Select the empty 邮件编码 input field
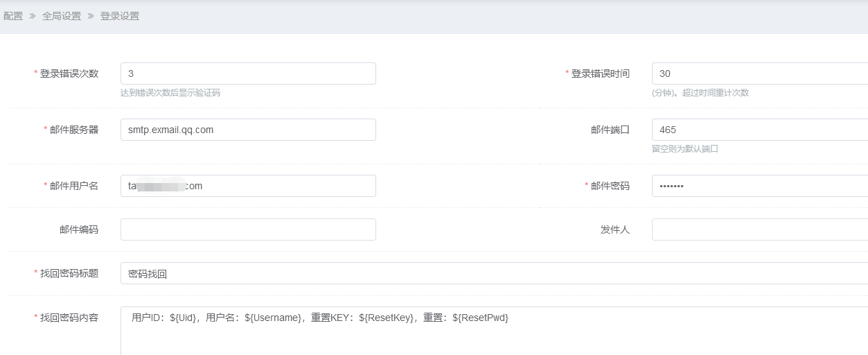 point(248,230)
